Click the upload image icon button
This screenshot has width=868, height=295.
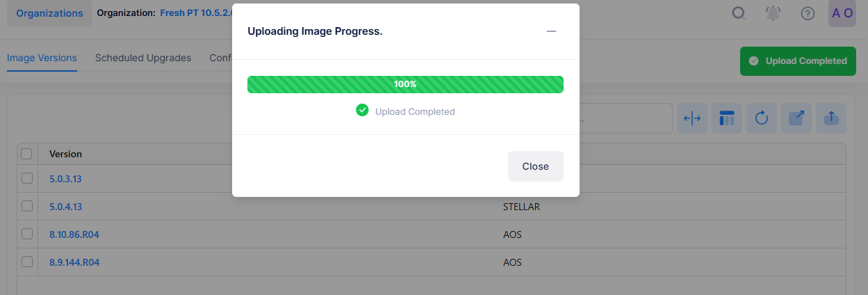(830, 118)
